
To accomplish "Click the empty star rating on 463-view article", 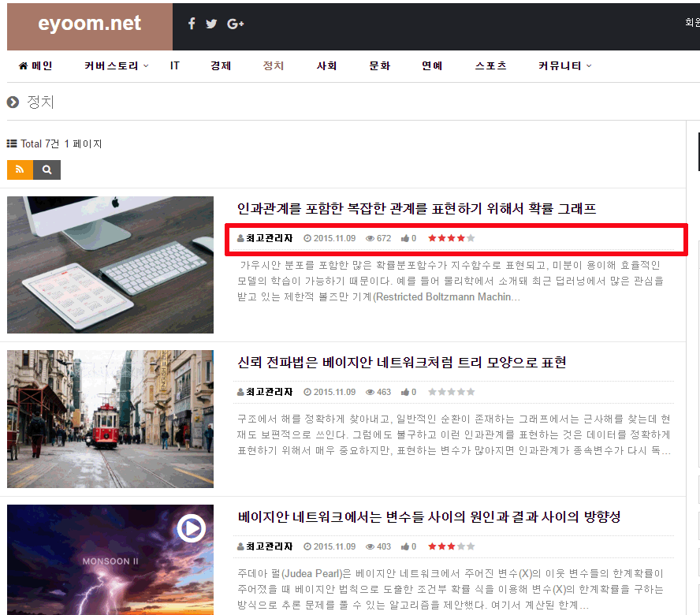I will tap(452, 392).
